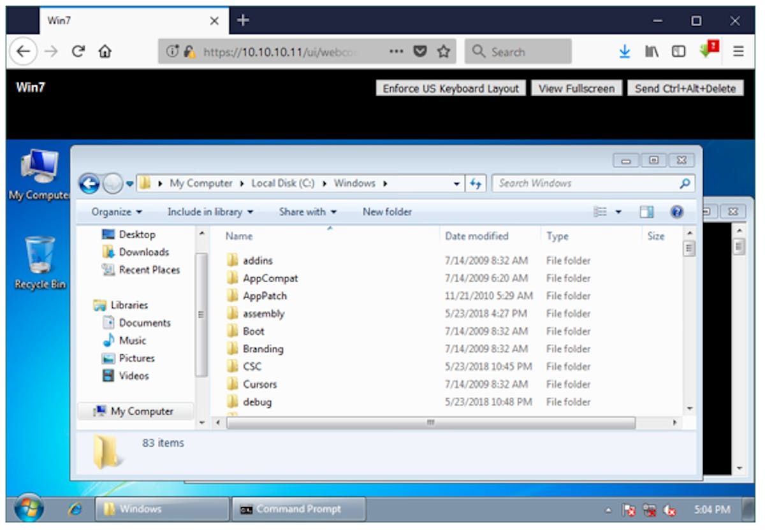
Task: Open change view options arrow
Action: pos(618,212)
